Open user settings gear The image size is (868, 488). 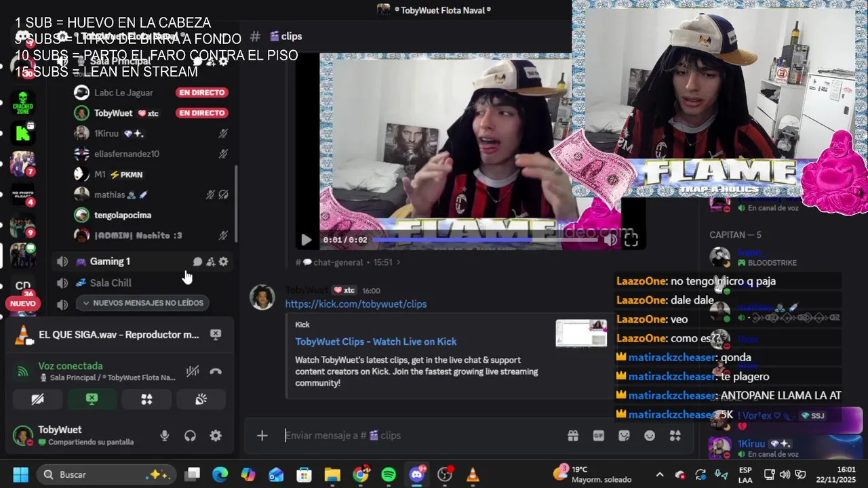point(216,436)
